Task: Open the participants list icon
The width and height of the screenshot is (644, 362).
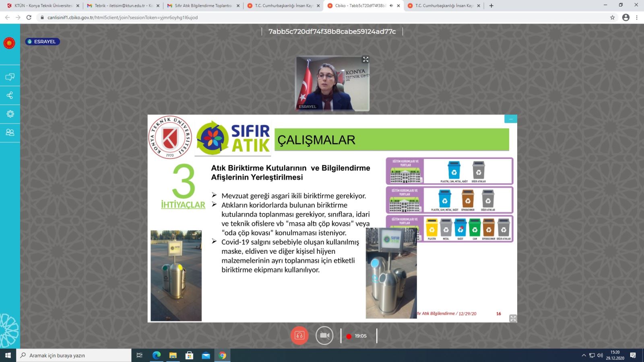Action: (10, 132)
